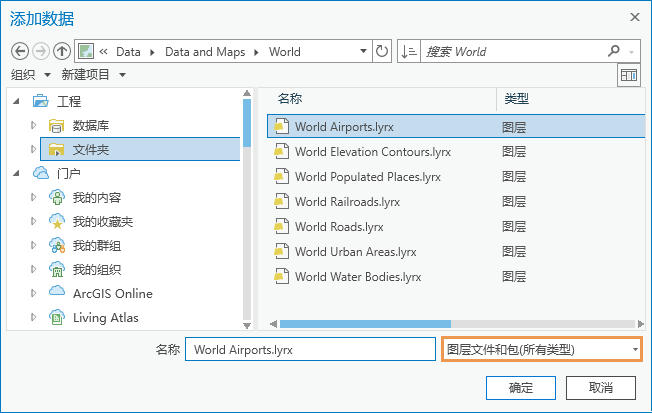Viewport: 652px width, 413px height.
Task: Click the sort order icon
Action: point(409,51)
